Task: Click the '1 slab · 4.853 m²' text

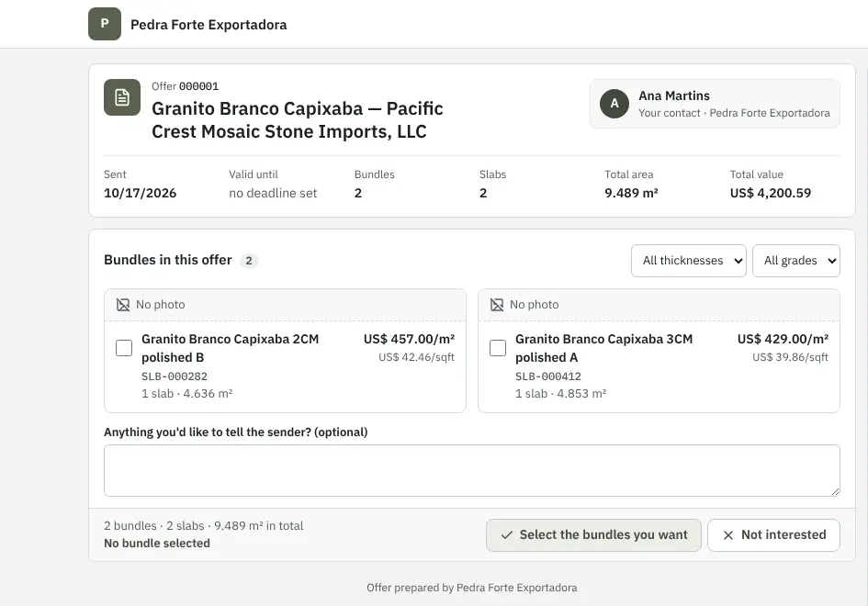Action: pos(561,394)
